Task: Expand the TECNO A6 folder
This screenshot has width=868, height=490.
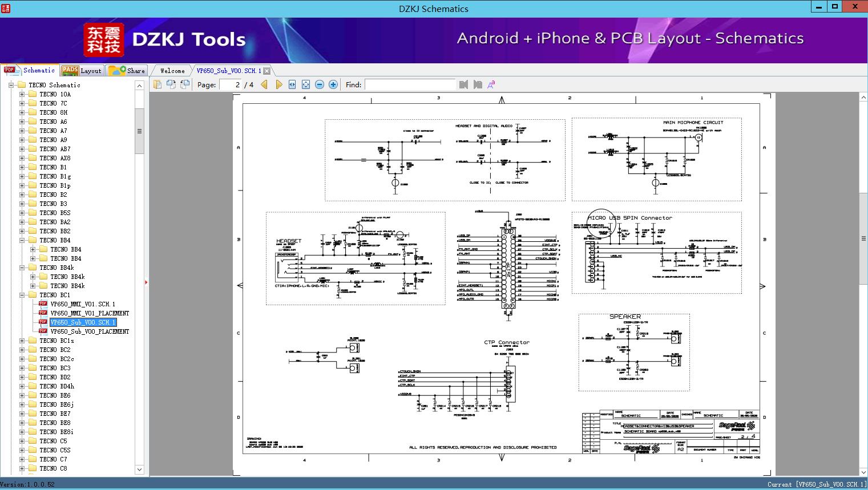Action: [22, 122]
